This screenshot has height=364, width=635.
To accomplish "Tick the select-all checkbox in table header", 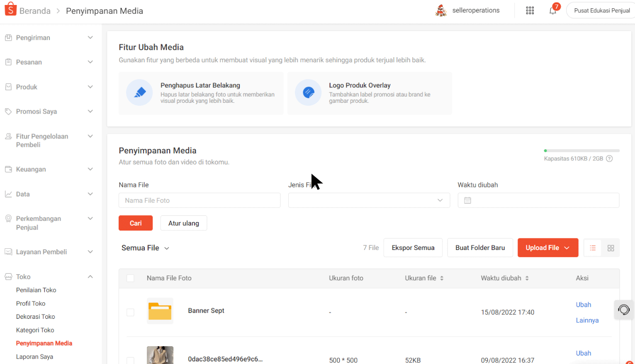I will (130, 278).
